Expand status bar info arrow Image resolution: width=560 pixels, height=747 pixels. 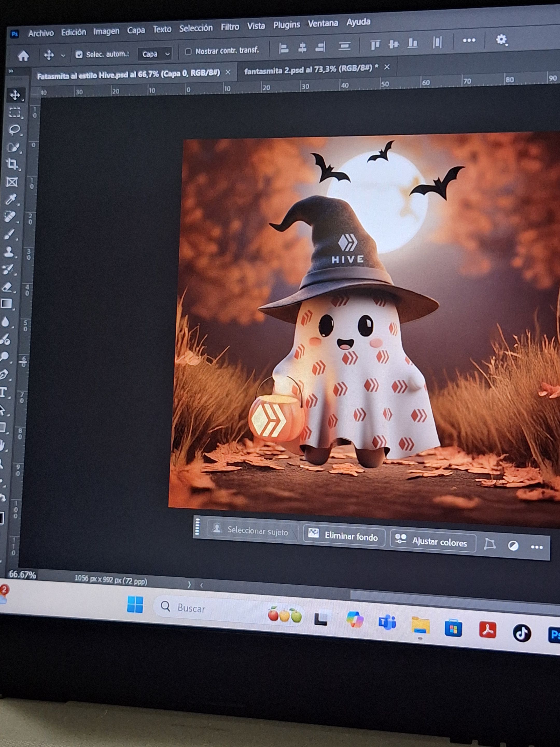point(189,585)
